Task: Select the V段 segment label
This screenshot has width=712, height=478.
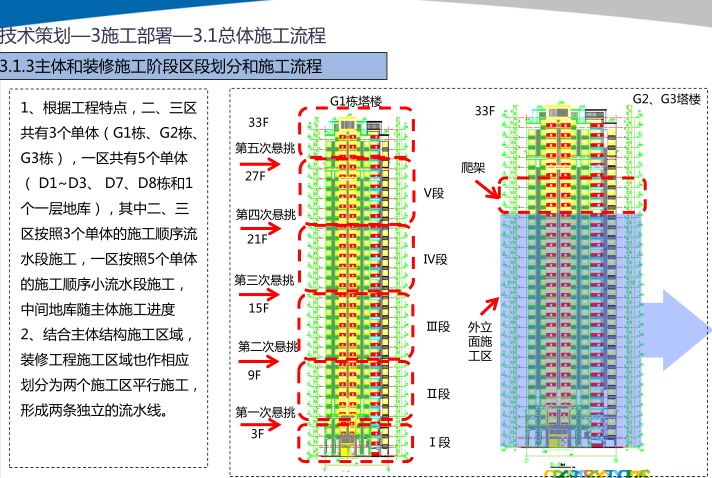Action: (x=433, y=192)
